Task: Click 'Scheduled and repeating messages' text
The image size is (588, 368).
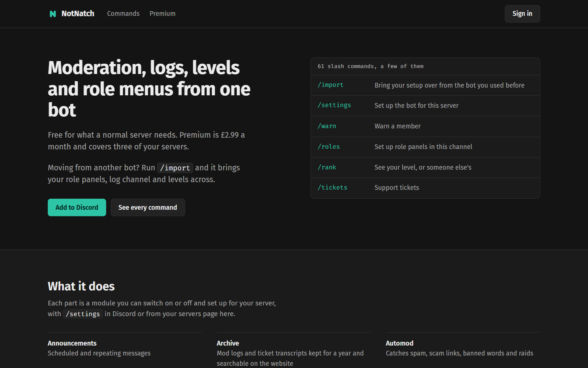Action: (99, 353)
